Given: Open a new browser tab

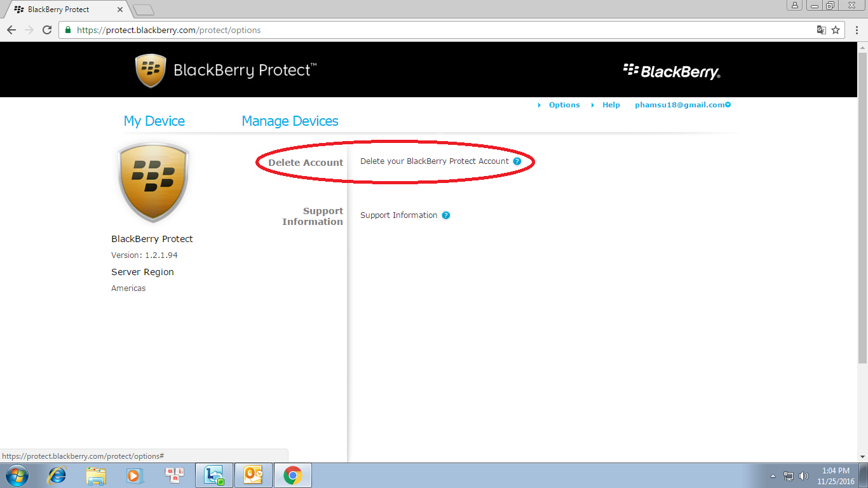Looking at the screenshot, I should coord(144,10).
